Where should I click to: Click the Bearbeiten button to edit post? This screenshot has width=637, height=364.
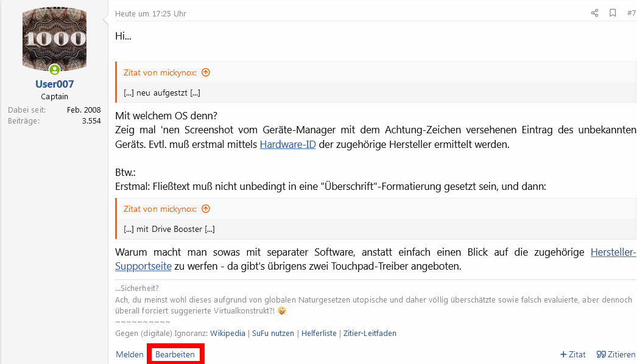(175, 354)
